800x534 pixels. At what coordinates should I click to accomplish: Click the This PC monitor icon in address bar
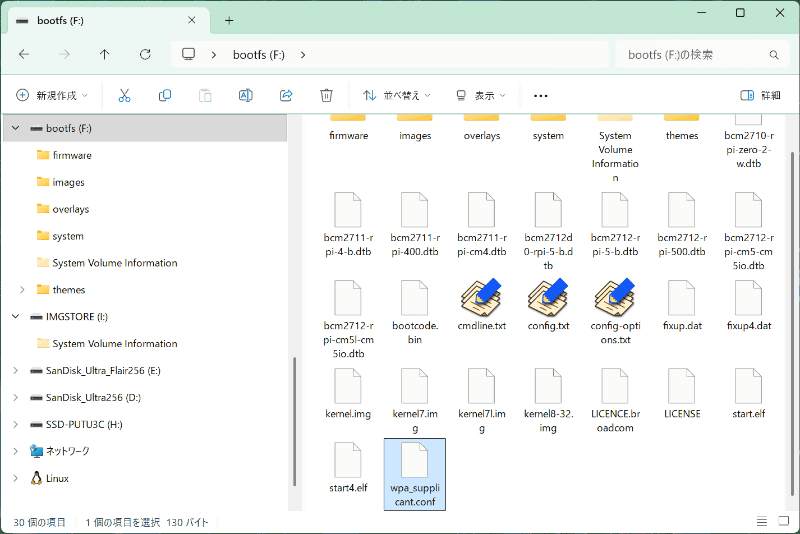[x=189, y=54]
